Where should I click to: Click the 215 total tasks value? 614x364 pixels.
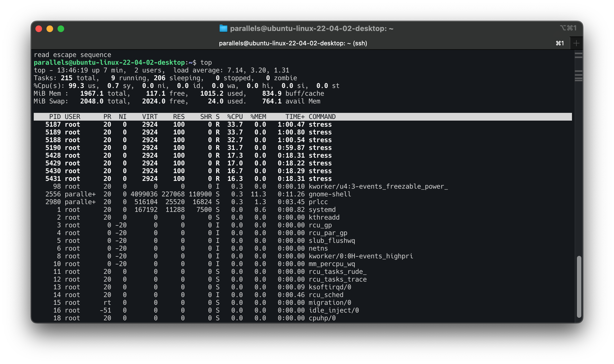(67, 78)
